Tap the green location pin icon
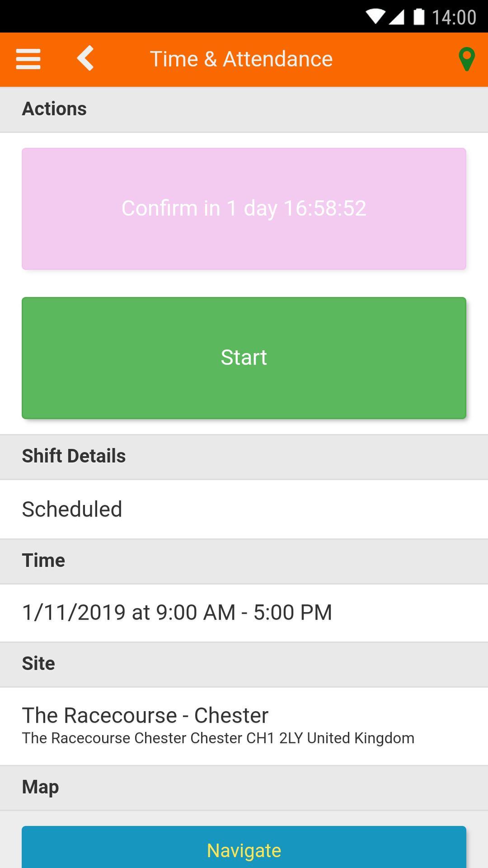The image size is (488, 868). [466, 59]
